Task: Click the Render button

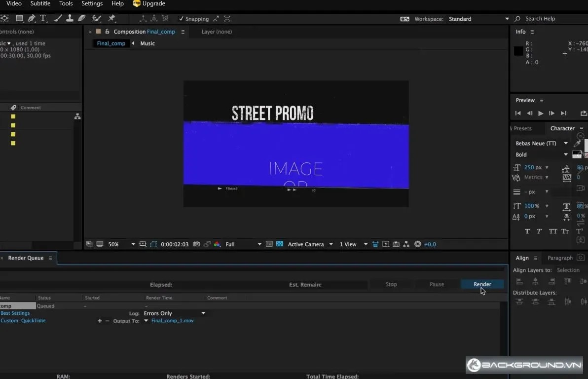Action: (482, 284)
